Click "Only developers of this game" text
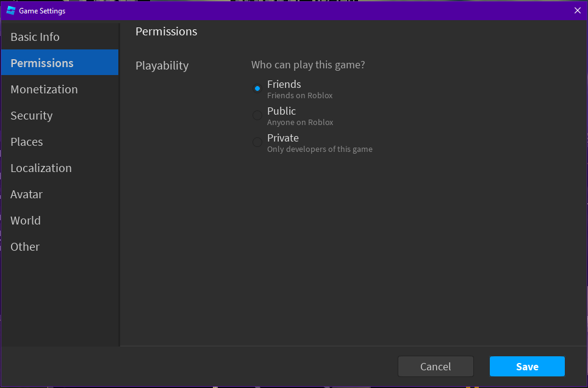Viewport: 588px width, 388px height. point(320,149)
